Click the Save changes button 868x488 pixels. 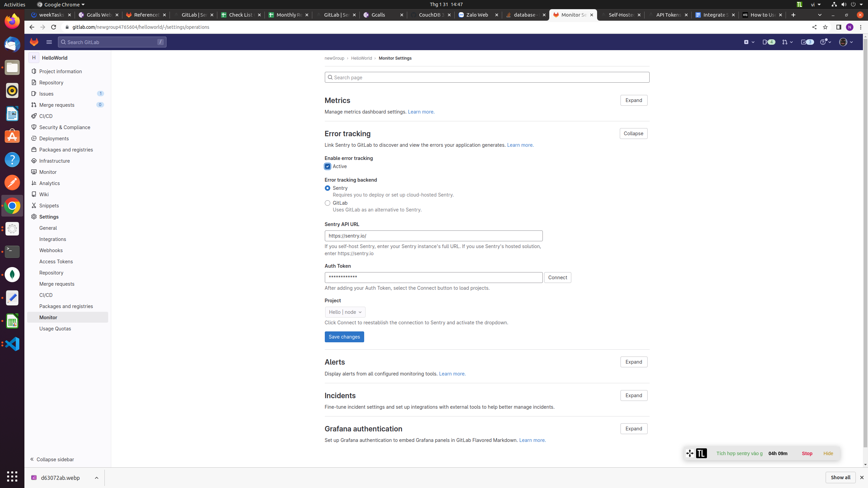(x=344, y=337)
